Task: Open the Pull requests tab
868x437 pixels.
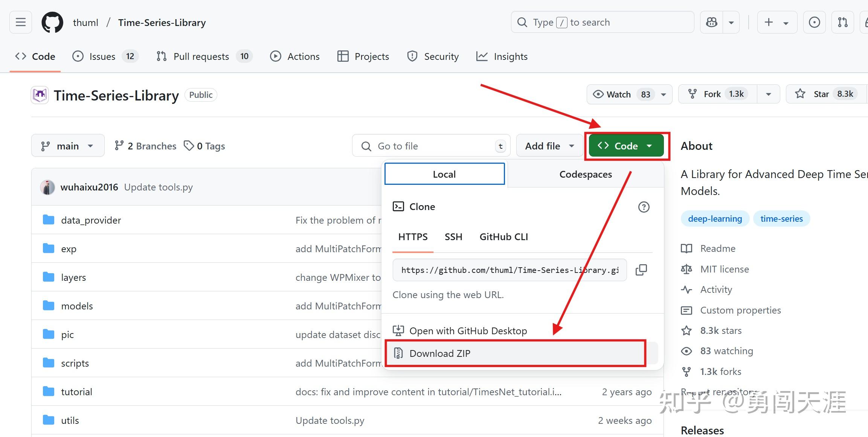Action: pos(201,56)
